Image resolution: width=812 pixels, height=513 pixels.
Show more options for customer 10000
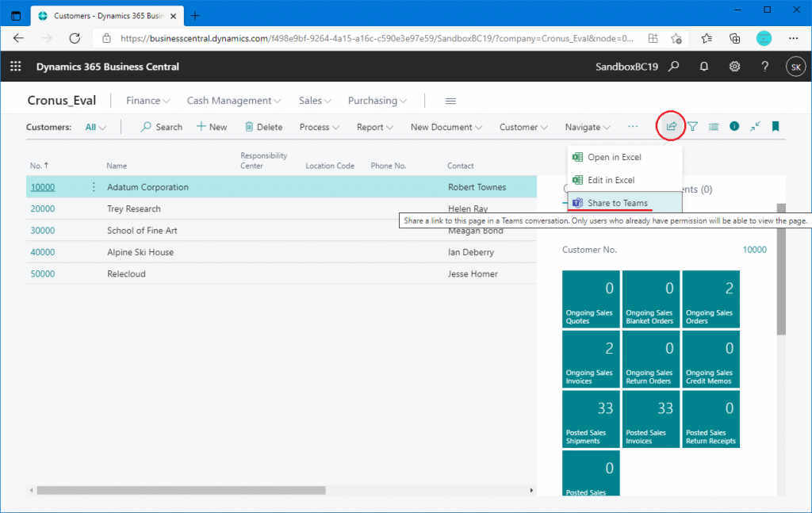click(x=94, y=187)
